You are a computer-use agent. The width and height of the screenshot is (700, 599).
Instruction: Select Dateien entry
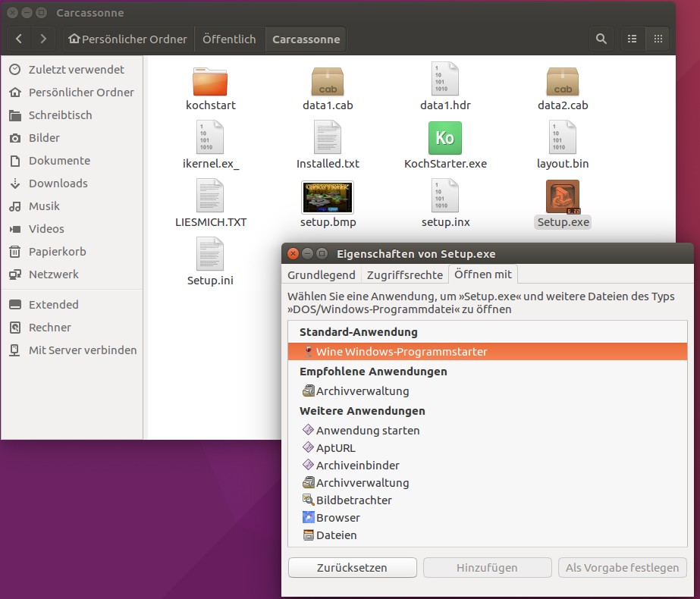coord(488,535)
